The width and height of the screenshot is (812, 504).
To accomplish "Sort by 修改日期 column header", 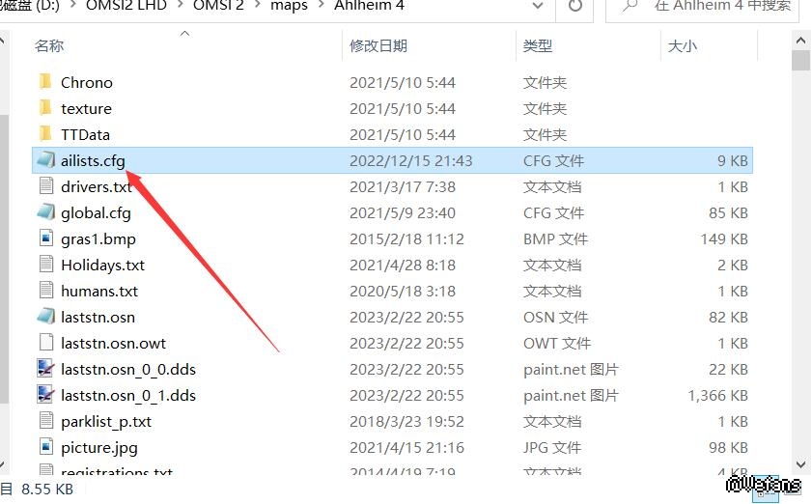I will click(378, 45).
